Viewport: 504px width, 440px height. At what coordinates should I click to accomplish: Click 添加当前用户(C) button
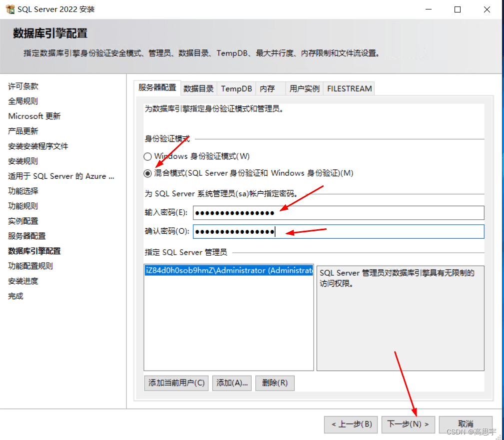[176, 383]
